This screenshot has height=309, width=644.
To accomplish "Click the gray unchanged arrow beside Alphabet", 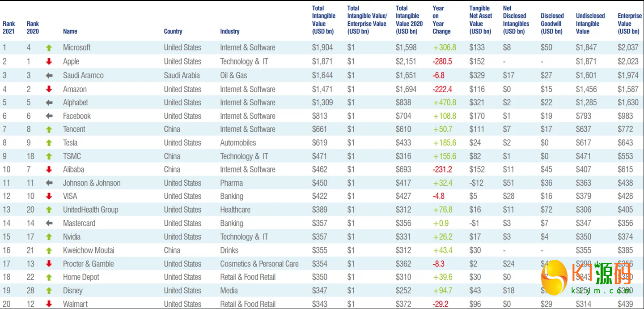I will pos(49,103).
